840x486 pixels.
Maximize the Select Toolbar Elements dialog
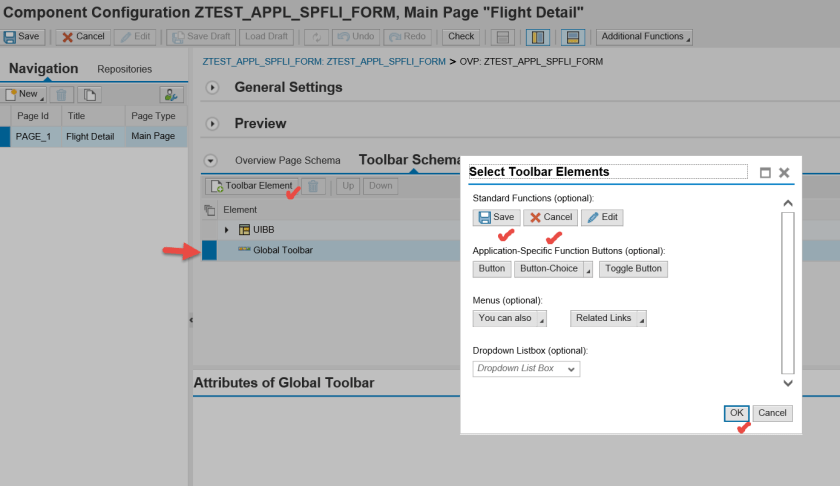tap(765, 172)
